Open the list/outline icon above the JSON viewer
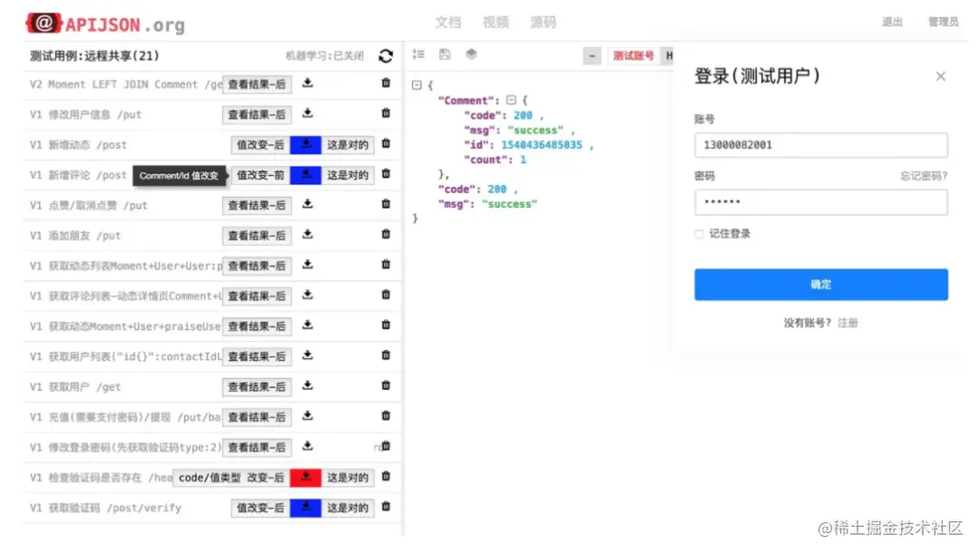The width and height of the screenshot is (980, 554). coord(418,54)
